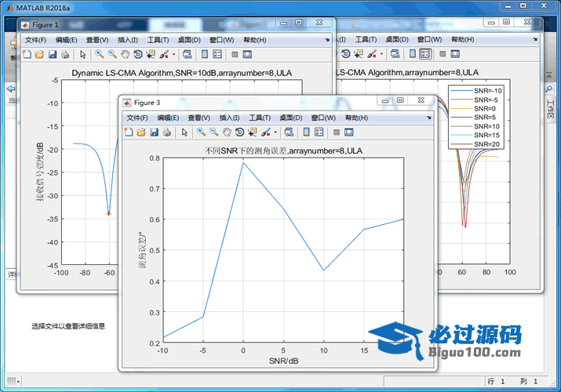Activate Zoom In tool in Figure 1
Screen dimensions: 561x392
pos(100,54)
